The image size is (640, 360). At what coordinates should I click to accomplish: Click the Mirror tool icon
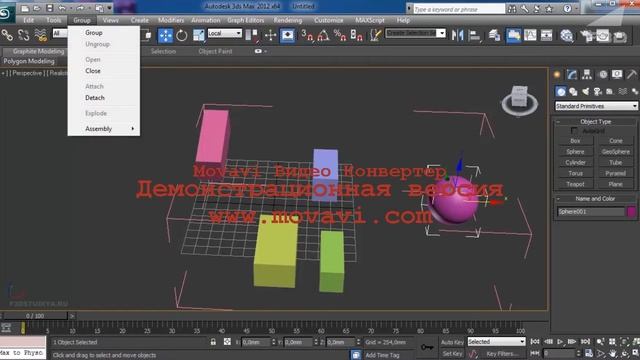point(458,36)
